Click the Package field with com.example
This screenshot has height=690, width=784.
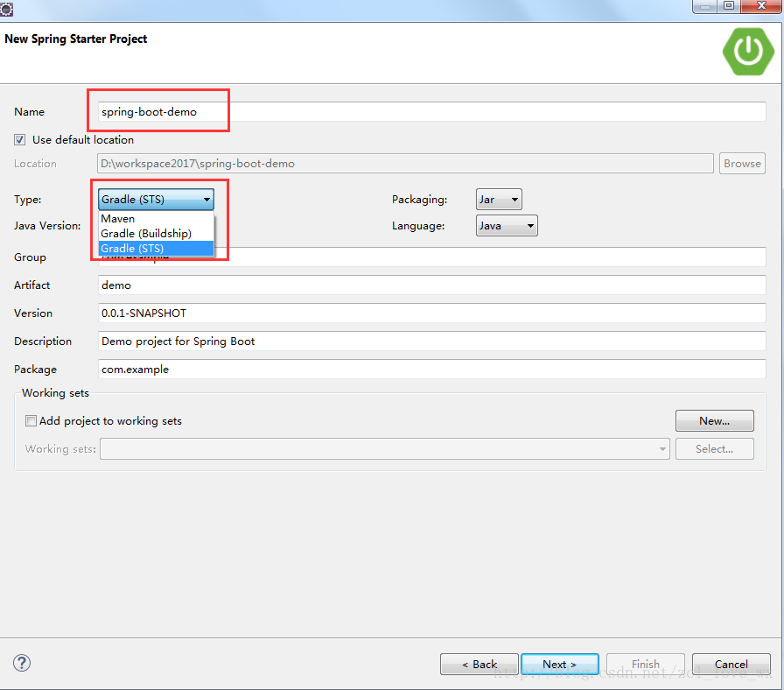tap(432, 370)
